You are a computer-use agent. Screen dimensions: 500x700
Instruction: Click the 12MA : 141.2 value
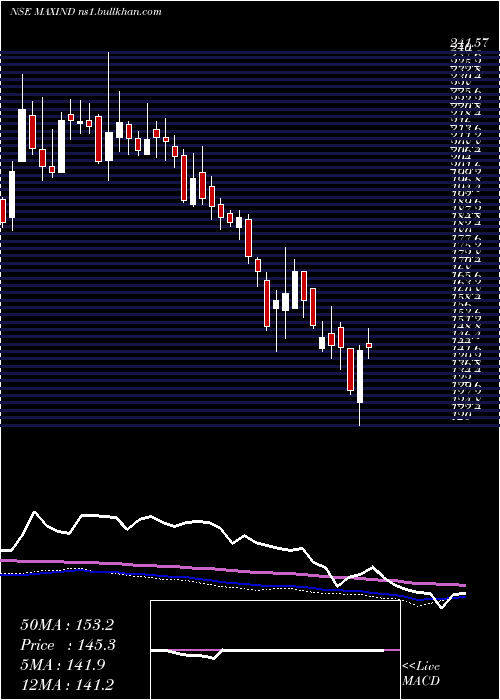pyautogui.click(x=66, y=684)
